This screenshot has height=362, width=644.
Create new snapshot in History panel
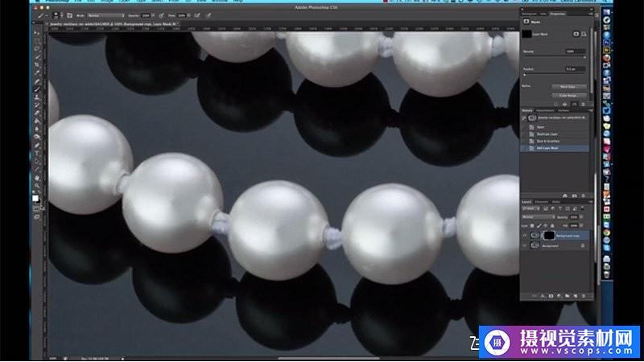(x=574, y=195)
